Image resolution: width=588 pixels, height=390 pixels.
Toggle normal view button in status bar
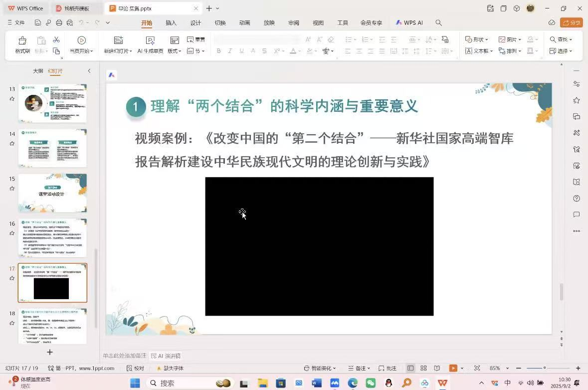(410, 368)
